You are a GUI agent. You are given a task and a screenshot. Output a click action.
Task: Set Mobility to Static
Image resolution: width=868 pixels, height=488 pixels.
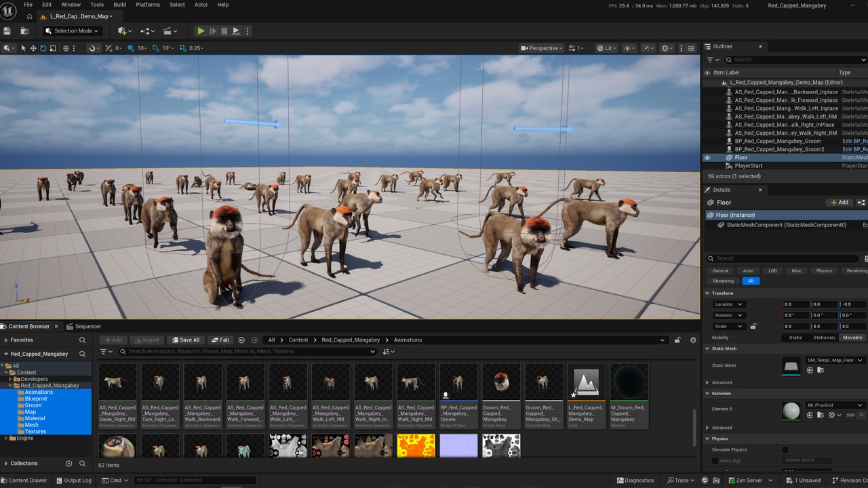pos(795,337)
